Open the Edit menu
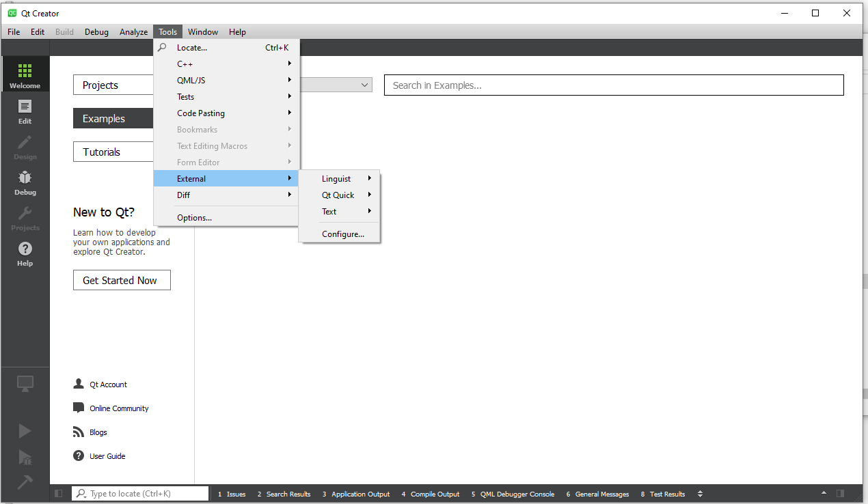The height and width of the screenshot is (504, 868). click(x=38, y=31)
